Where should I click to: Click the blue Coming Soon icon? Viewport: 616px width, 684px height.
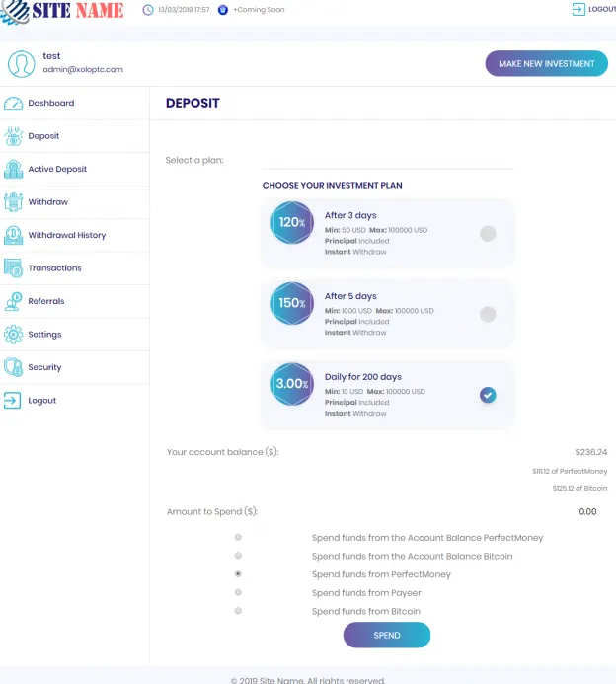click(x=223, y=10)
